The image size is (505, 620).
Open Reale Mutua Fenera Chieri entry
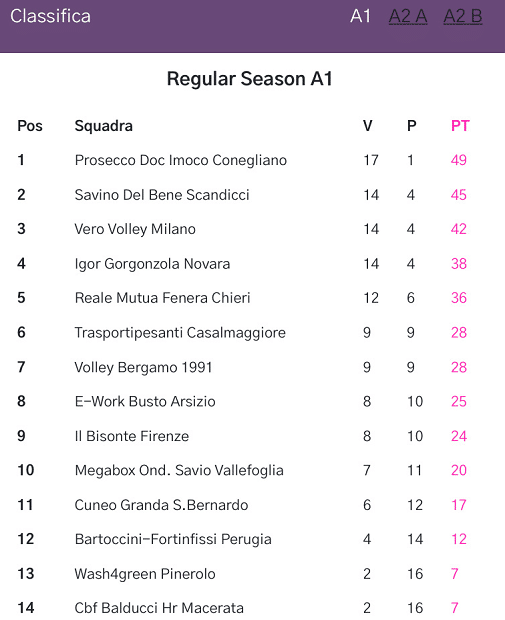[163, 298]
